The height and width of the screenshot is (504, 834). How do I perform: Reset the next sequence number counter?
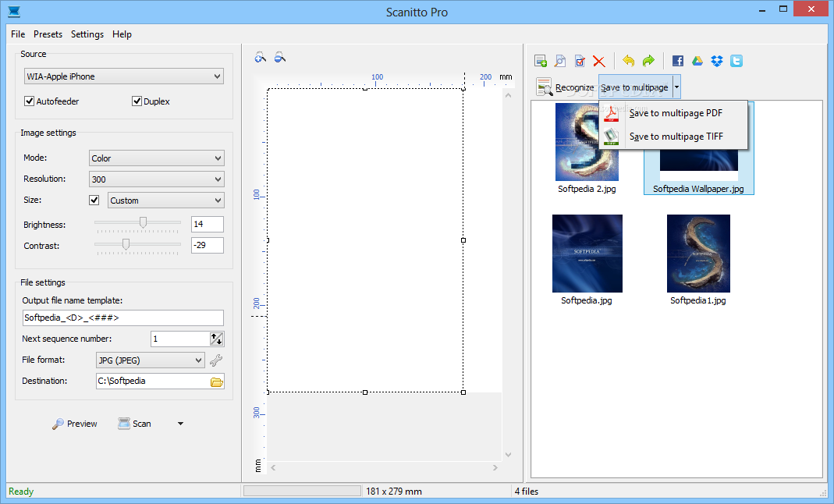pyautogui.click(x=216, y=339)
